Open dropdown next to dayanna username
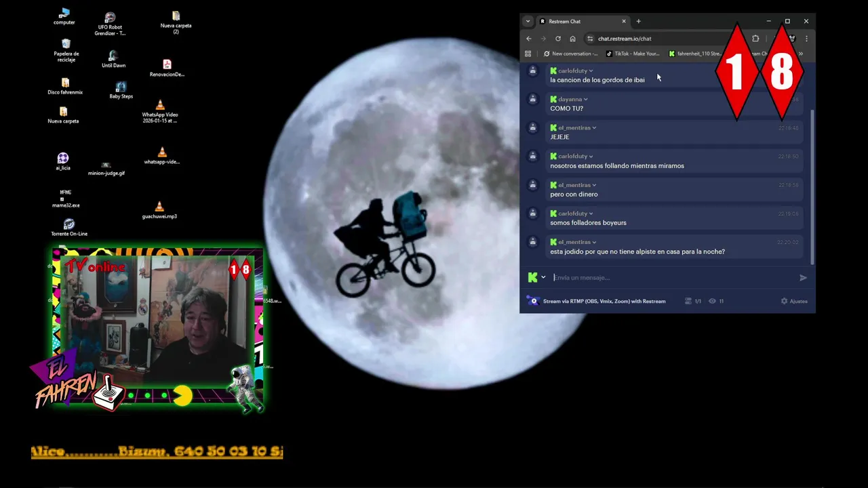868x488 pixels. tap(586, 100)
